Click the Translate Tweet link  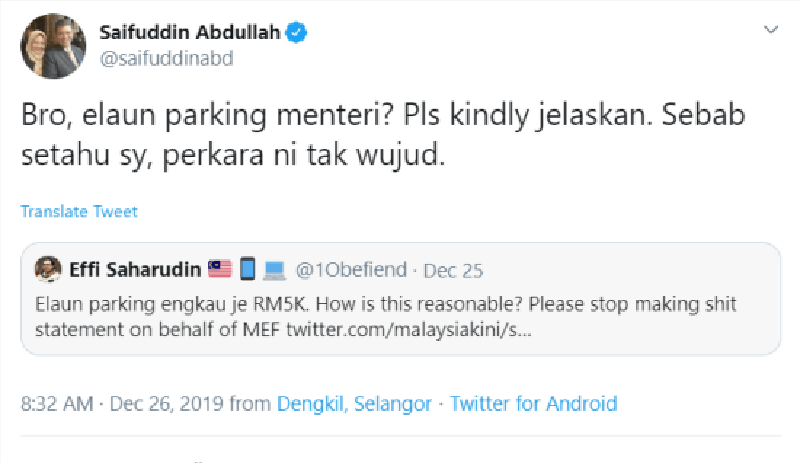[79, 212]
